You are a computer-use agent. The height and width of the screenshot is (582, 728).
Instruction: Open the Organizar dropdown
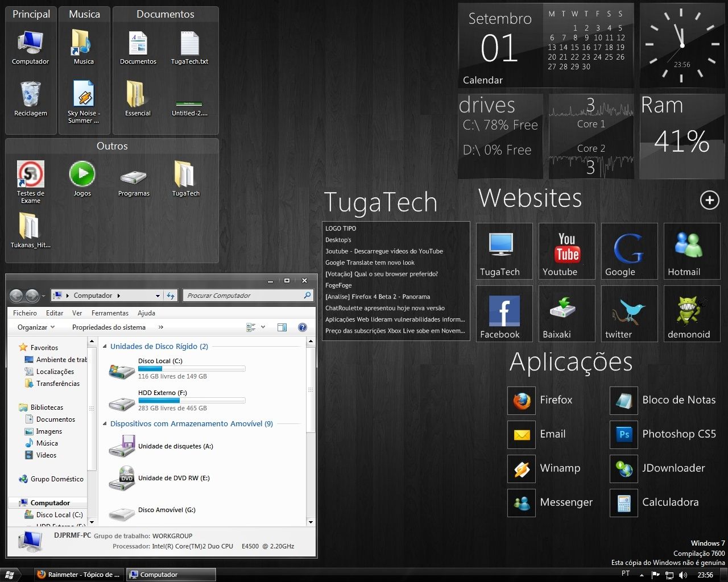pos(36,327)
